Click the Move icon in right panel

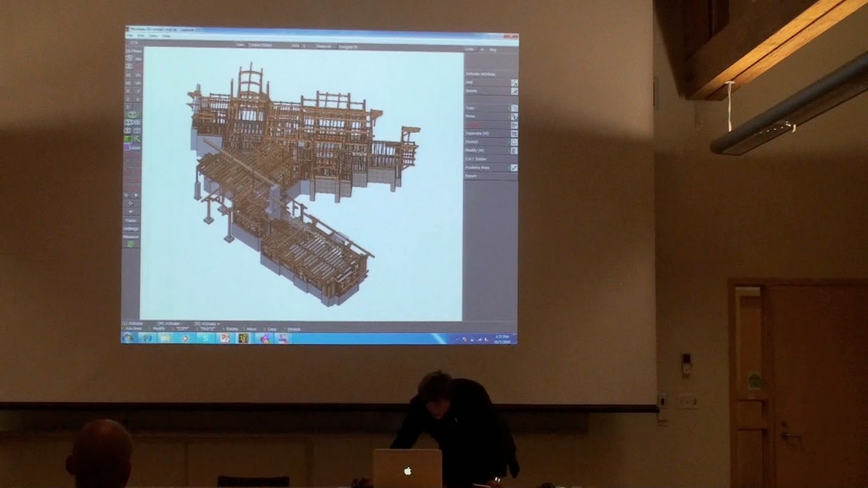pyautogui.click(x=514, y=117)
